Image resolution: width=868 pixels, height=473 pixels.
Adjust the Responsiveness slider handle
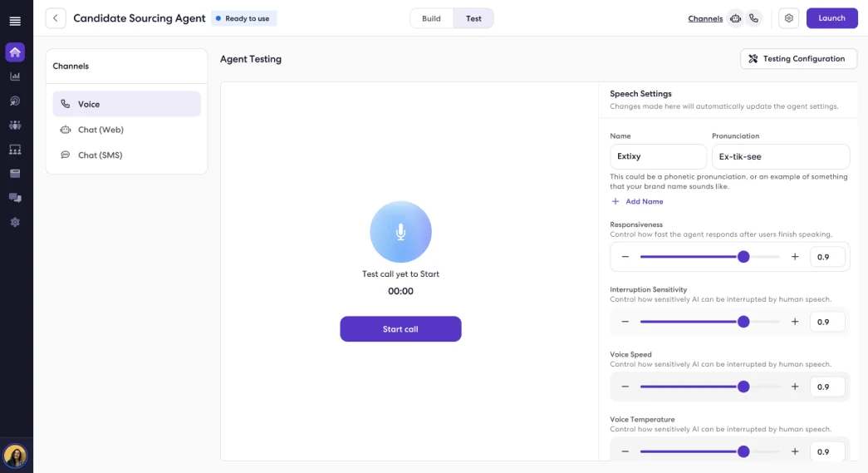point(743,257)
